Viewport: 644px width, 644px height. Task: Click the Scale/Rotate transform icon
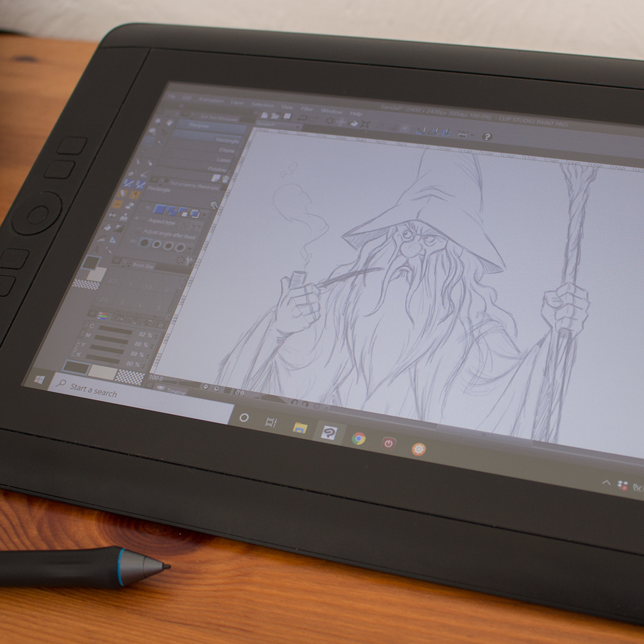366,124
